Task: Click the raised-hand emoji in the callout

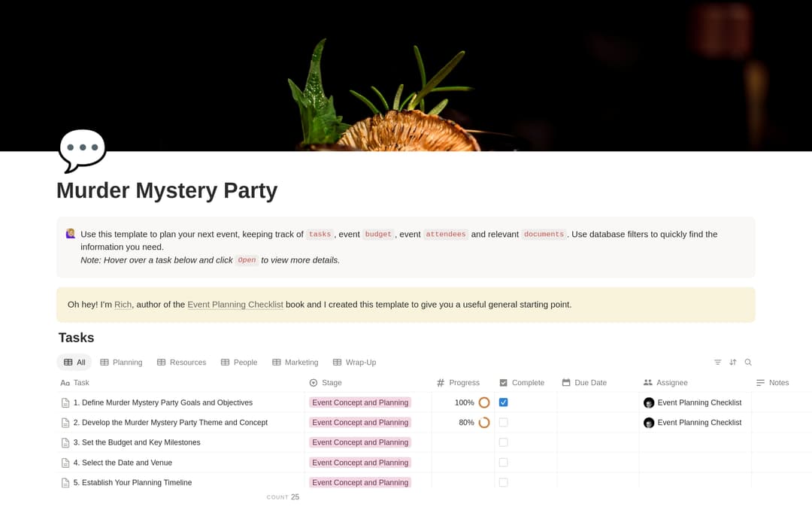Action: [x=71, y=233]
